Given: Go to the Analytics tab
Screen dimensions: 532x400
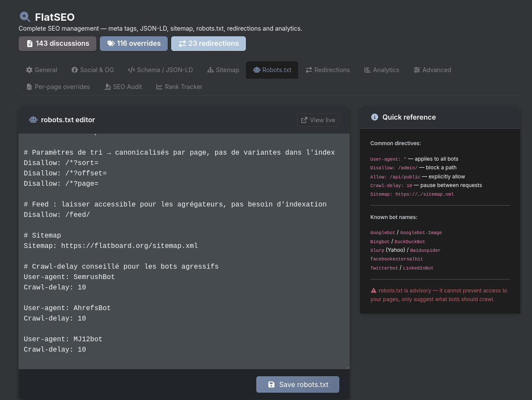Looking at the screenshot, I should [382, 70].
